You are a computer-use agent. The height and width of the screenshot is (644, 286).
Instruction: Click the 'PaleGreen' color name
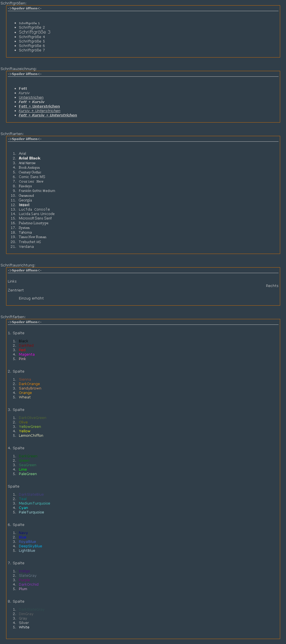tap(28, 474)
